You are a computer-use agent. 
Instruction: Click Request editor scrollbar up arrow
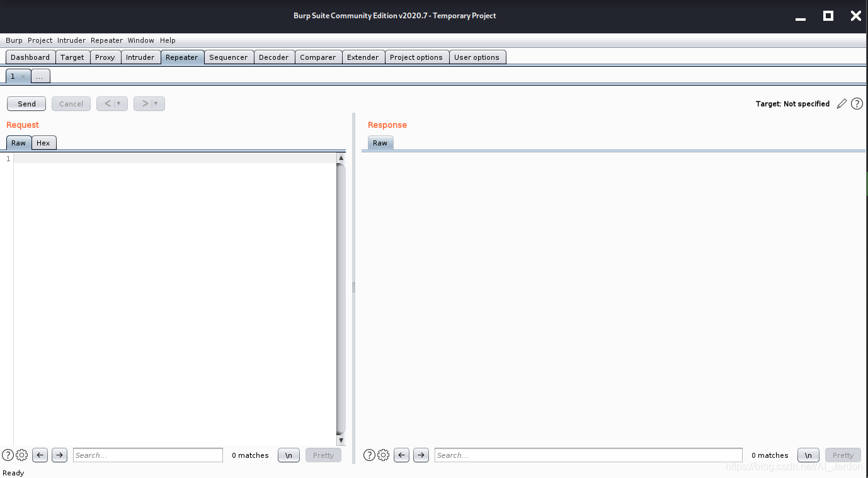[341, 158]
